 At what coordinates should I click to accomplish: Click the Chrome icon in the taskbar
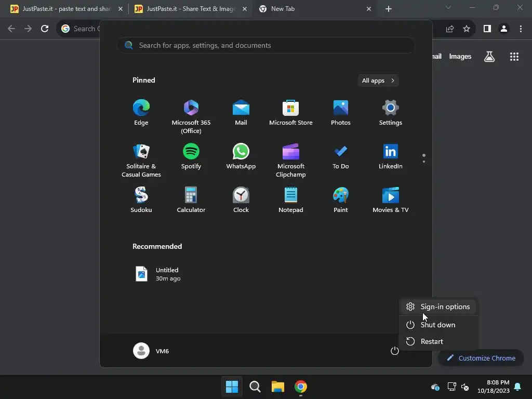tap(301, 387)
